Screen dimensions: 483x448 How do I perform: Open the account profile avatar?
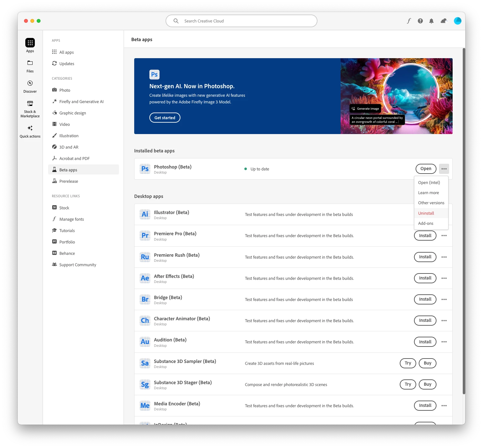coord(458,21)
